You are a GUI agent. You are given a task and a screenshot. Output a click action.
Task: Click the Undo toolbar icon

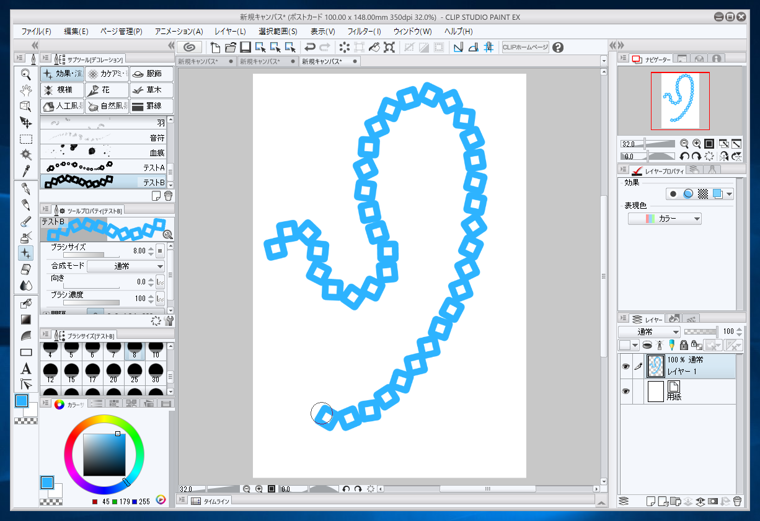310,47
